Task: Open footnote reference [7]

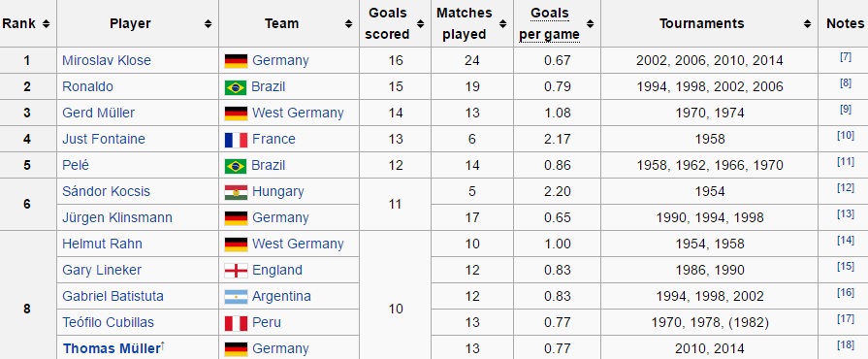Action: coord(846,57)
